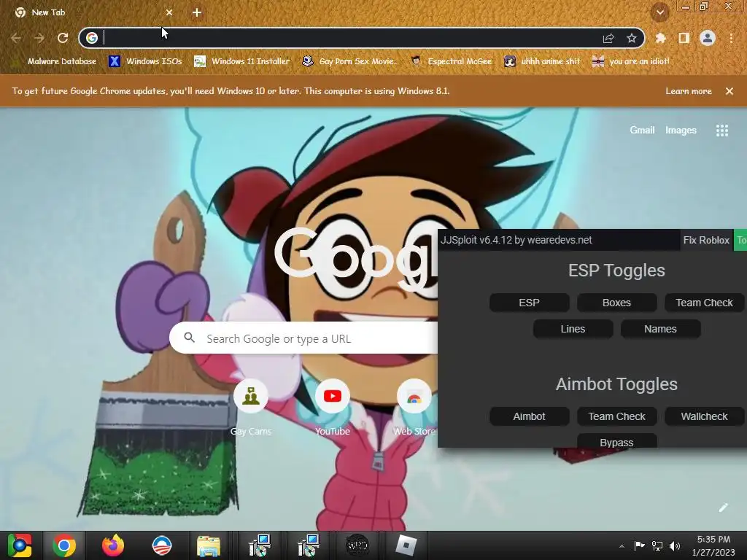Open the Chrome profile avatar
Viewport: 747px width, 560px height.
(708, 38)
